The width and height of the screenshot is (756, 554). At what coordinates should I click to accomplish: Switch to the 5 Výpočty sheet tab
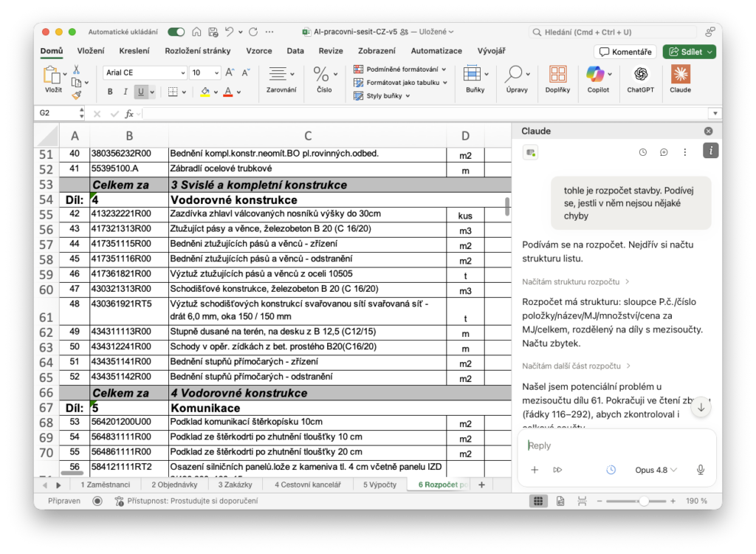(379, 485)
